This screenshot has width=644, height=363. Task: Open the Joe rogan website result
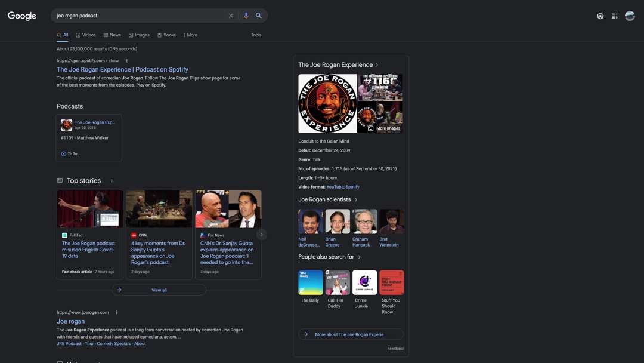(x=70, y=321)
